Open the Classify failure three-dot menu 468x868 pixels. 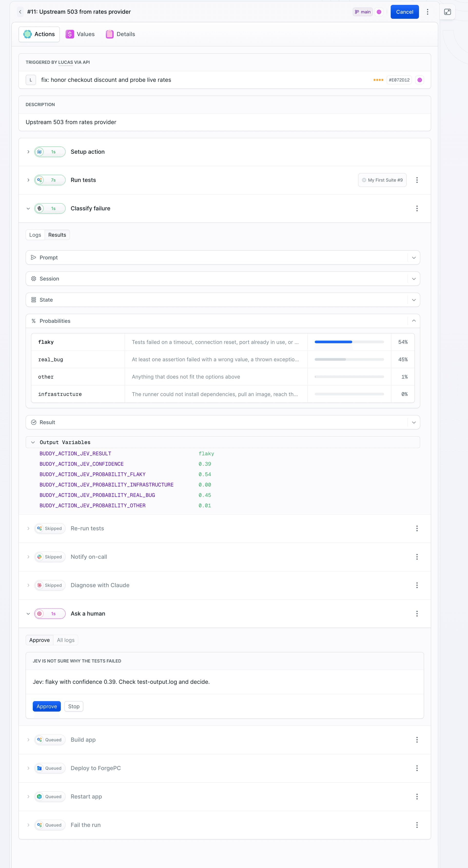pyautogui.click(x=417, y=208)
